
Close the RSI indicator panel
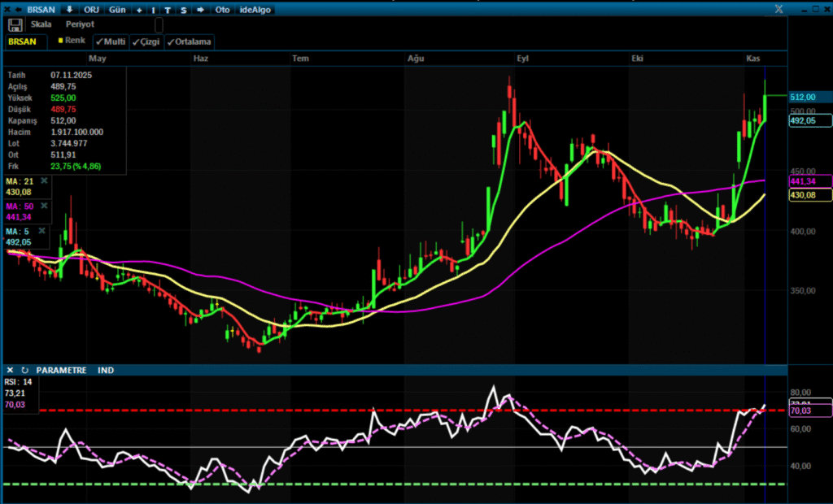tap(11, 370)
